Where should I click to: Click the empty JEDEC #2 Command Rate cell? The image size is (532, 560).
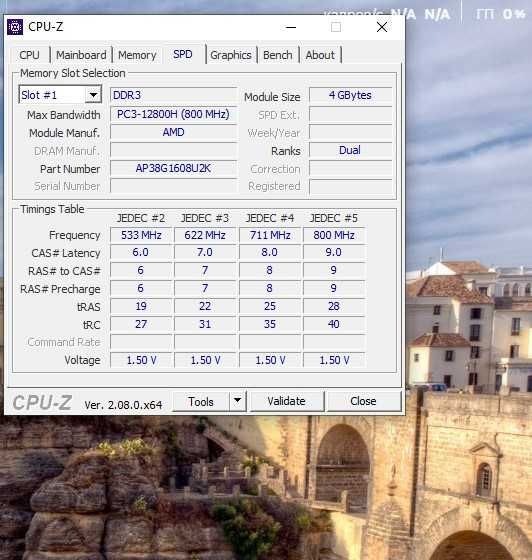pyautogui.click(x=141, y=342)
